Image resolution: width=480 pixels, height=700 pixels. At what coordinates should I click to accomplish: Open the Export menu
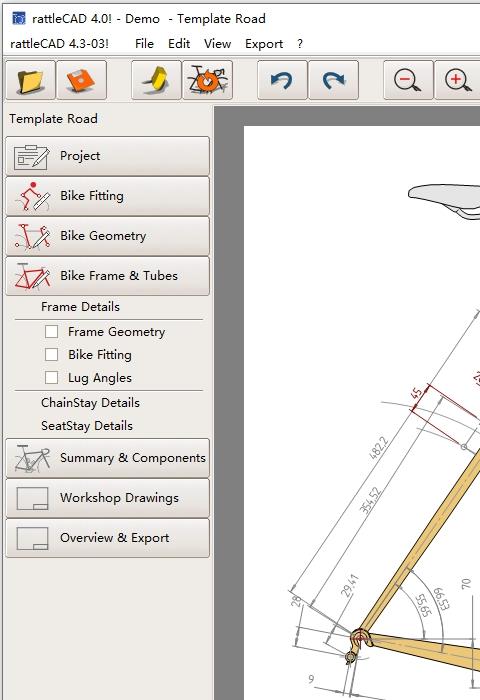click(264, 44)
